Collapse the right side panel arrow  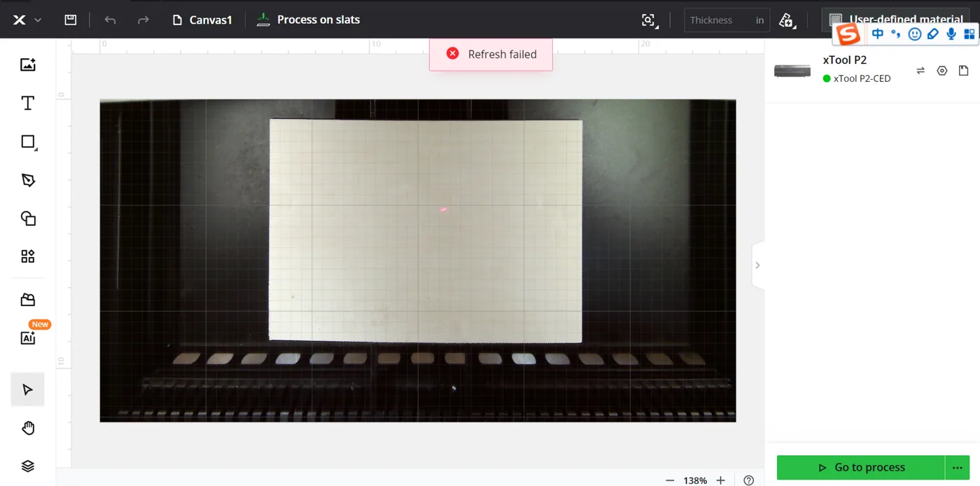(x=757, y=265)
